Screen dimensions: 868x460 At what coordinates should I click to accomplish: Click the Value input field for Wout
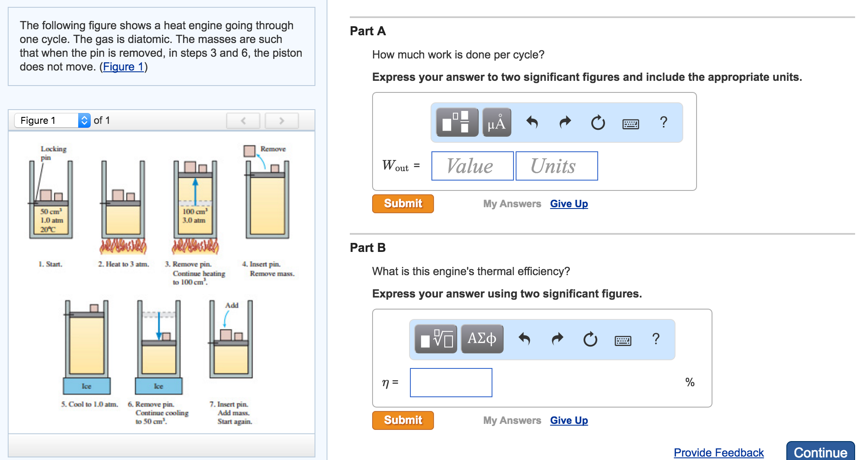coord(472,166)
